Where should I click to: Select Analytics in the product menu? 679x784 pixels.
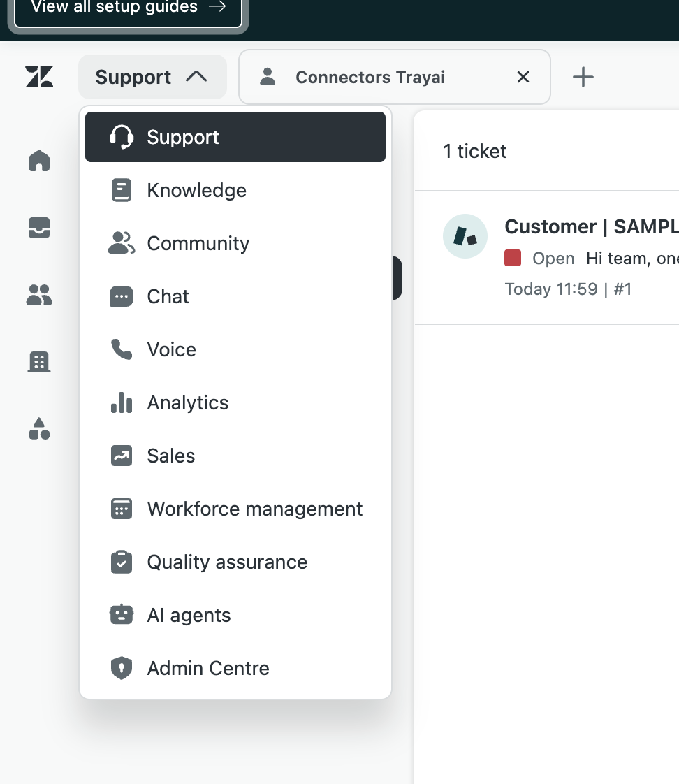tap(235, 402)
